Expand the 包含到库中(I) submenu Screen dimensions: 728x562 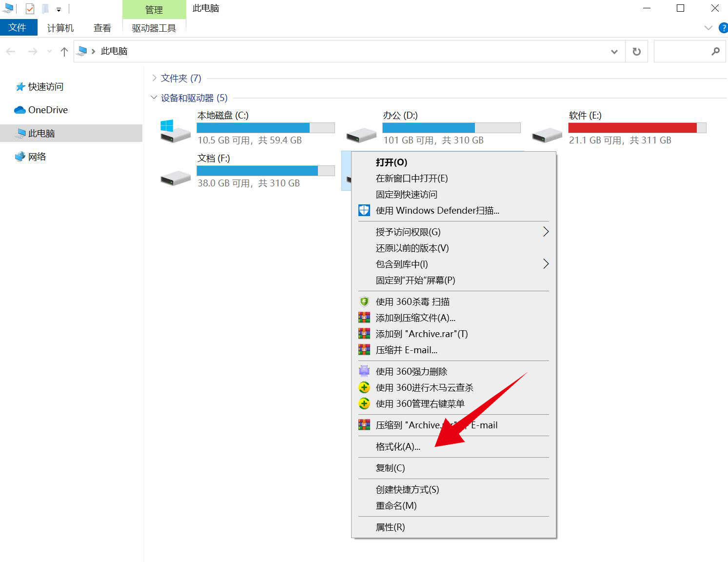[x=453, y=264]
